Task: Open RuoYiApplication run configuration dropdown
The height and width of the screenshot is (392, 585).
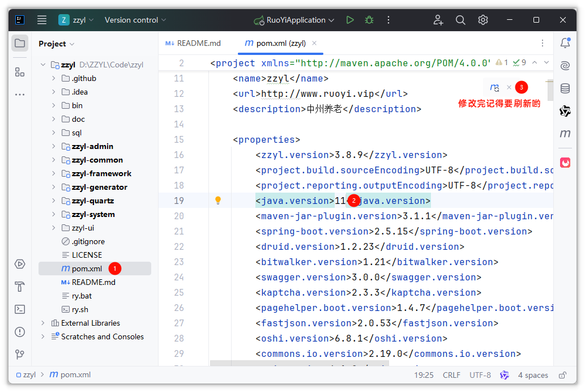Action: [294, 20]
